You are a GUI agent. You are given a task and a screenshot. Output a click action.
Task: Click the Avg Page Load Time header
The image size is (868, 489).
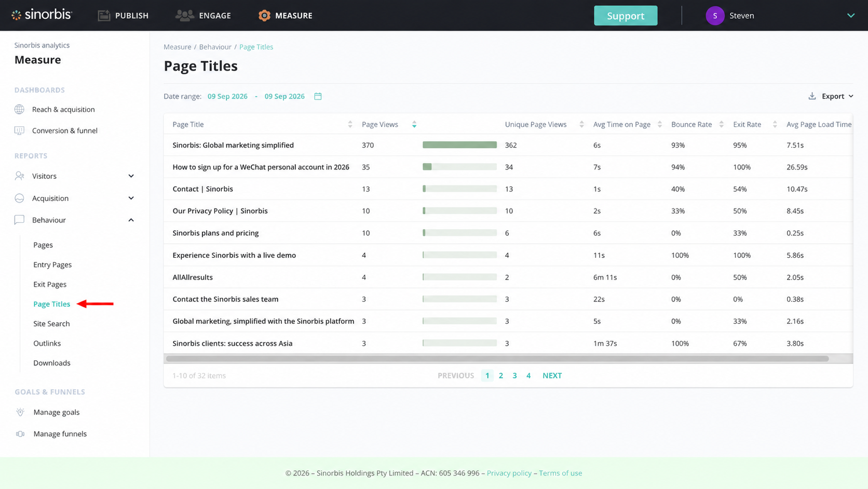(819, 124)
